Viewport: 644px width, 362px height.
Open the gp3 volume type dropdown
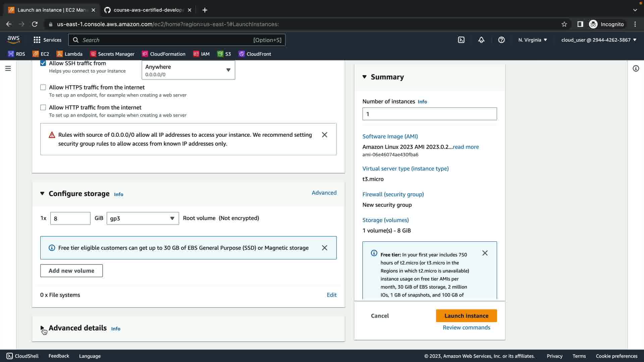143,219
